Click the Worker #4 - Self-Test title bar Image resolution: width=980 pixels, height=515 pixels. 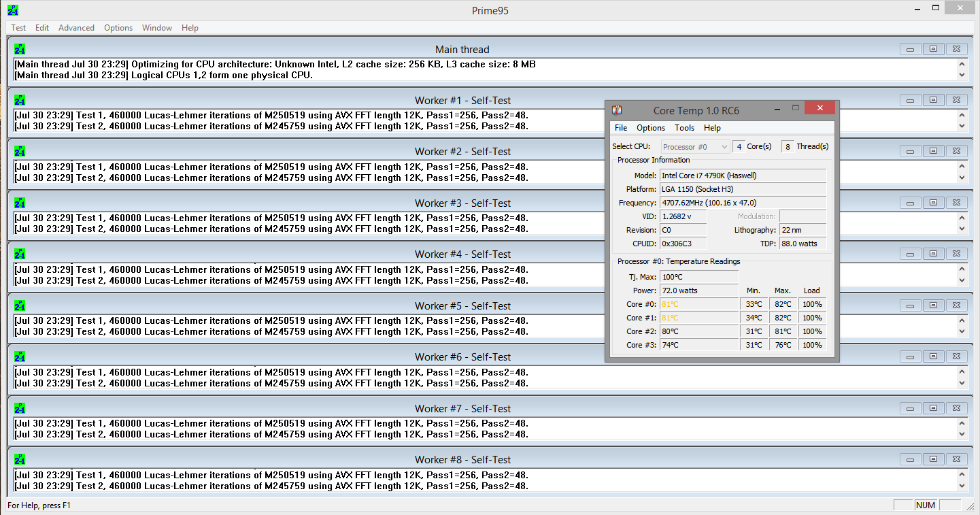(462, 254)
